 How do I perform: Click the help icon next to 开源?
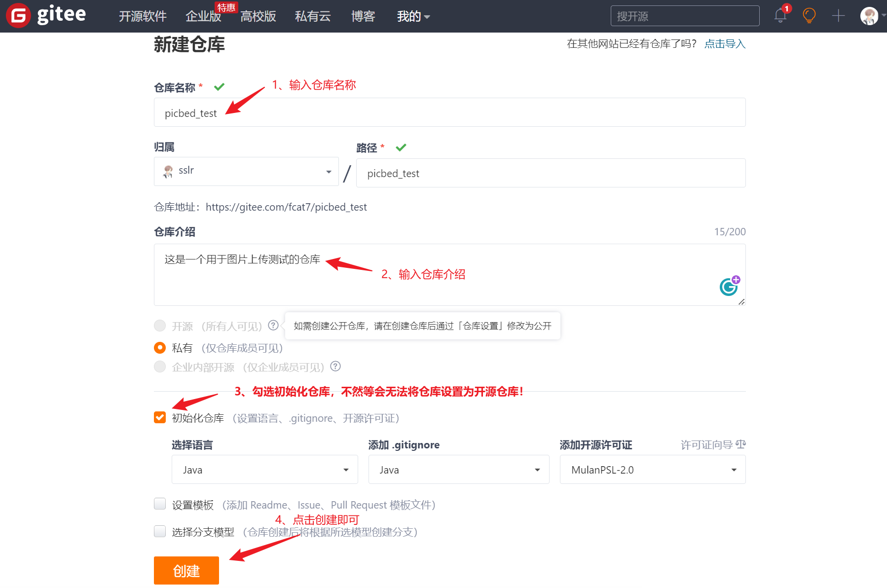click(x=273, y=326)
